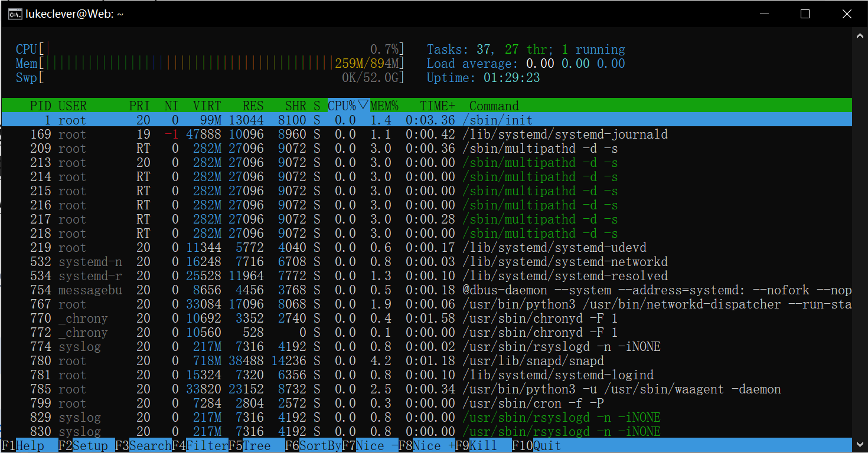The image size is (868, 453).
Task: Select the /sbin/init process row
Action: click(236, 120)
